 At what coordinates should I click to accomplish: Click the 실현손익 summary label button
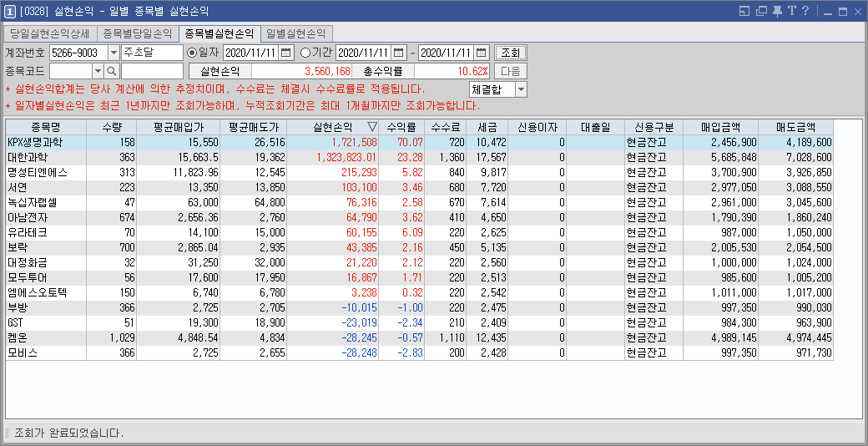click(x=220, y=71)
